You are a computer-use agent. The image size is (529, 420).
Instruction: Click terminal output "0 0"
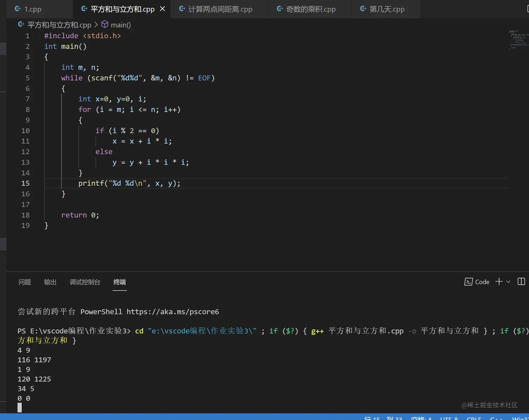point(24,398)
